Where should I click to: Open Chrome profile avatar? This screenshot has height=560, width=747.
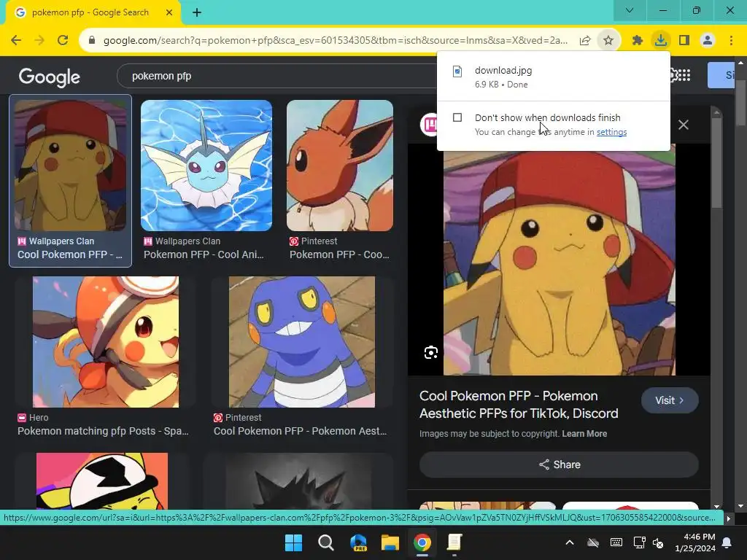click(x=708, y=41)
